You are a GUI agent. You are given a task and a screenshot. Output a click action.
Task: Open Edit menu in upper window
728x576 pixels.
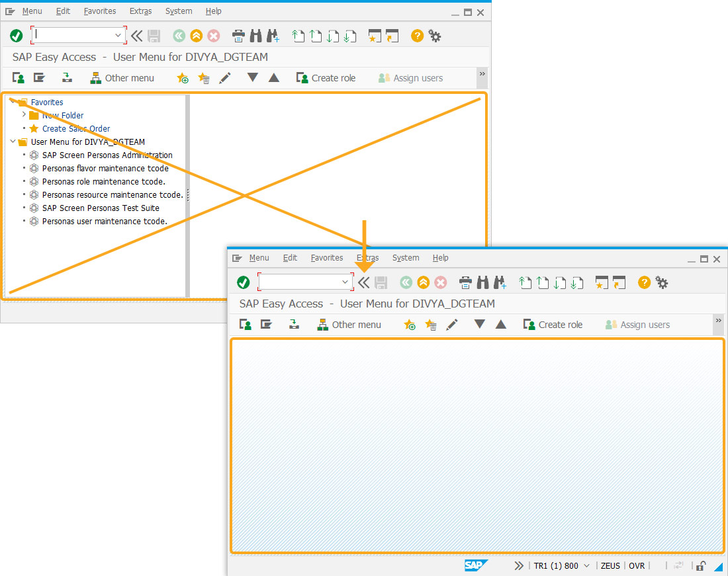pos(63,11)
